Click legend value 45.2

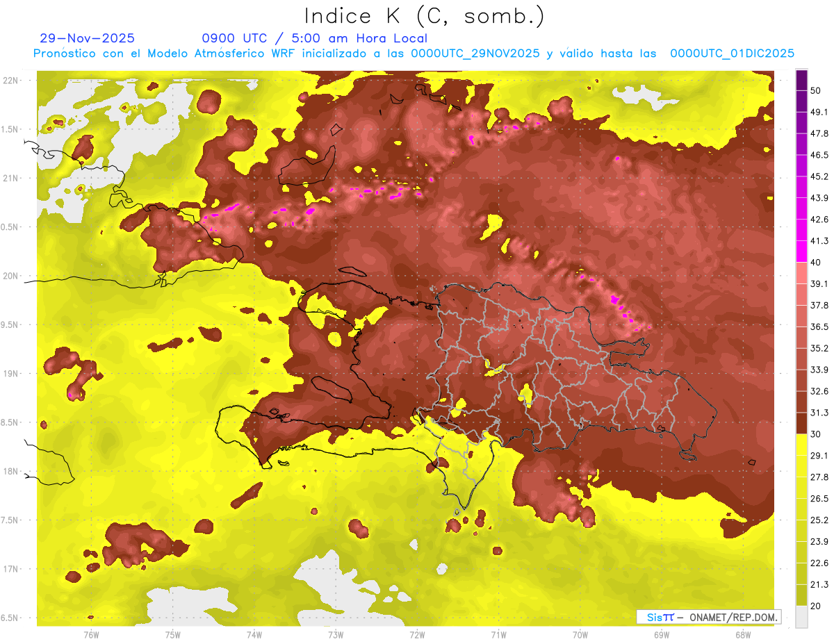click(x=819, y=176)
